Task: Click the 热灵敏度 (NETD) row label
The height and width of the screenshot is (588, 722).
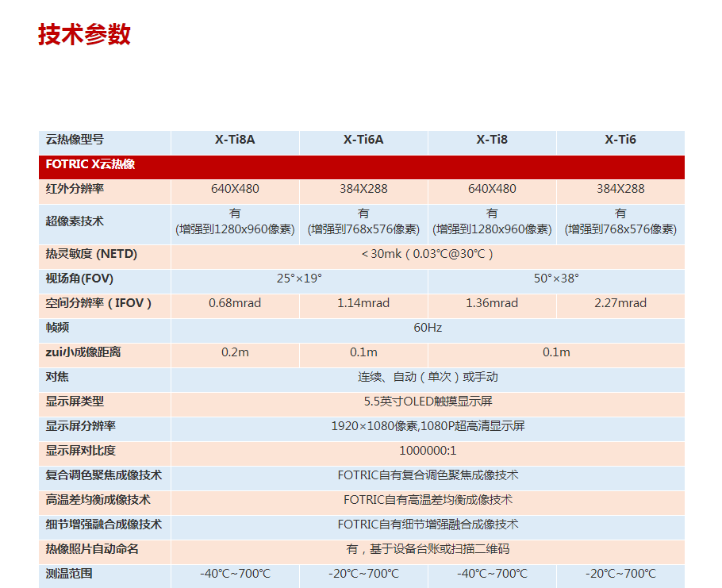Action: tap(91, 254)
